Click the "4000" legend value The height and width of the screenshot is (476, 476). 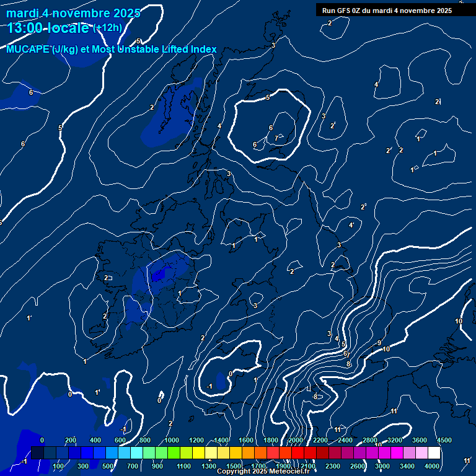point(432,466)
